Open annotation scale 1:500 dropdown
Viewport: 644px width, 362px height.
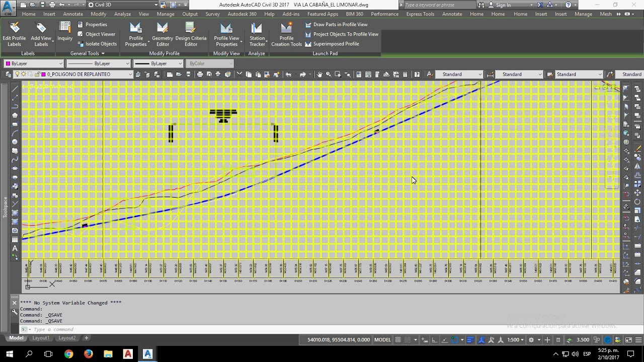coord(516,340)
